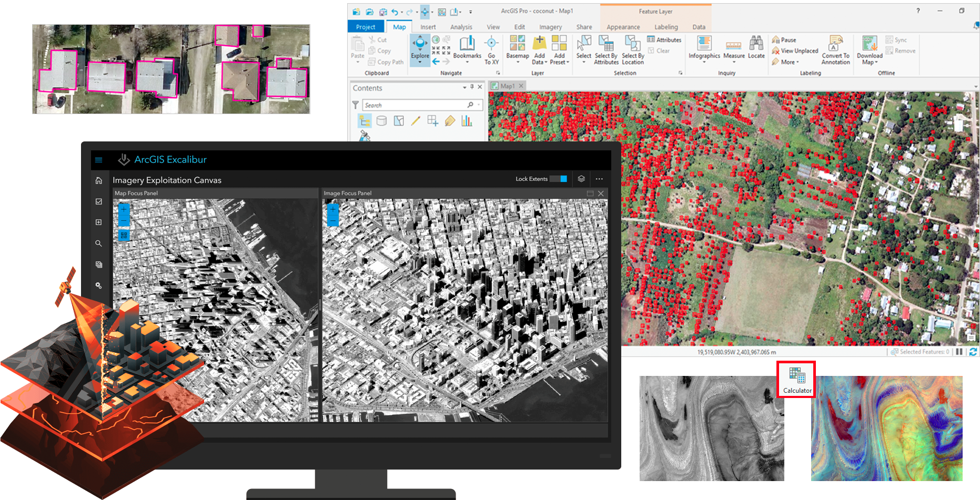Click View Unplaced labels button
980x500 pixels.
click(795, 51)
